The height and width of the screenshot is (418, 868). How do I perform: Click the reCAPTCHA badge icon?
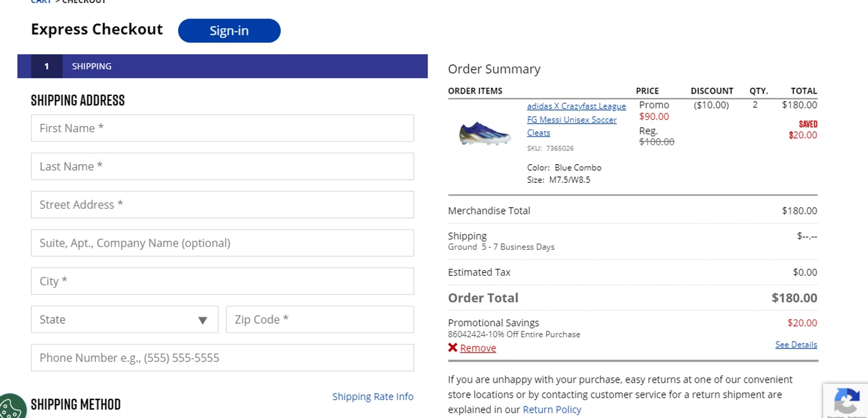coord(846,401)
